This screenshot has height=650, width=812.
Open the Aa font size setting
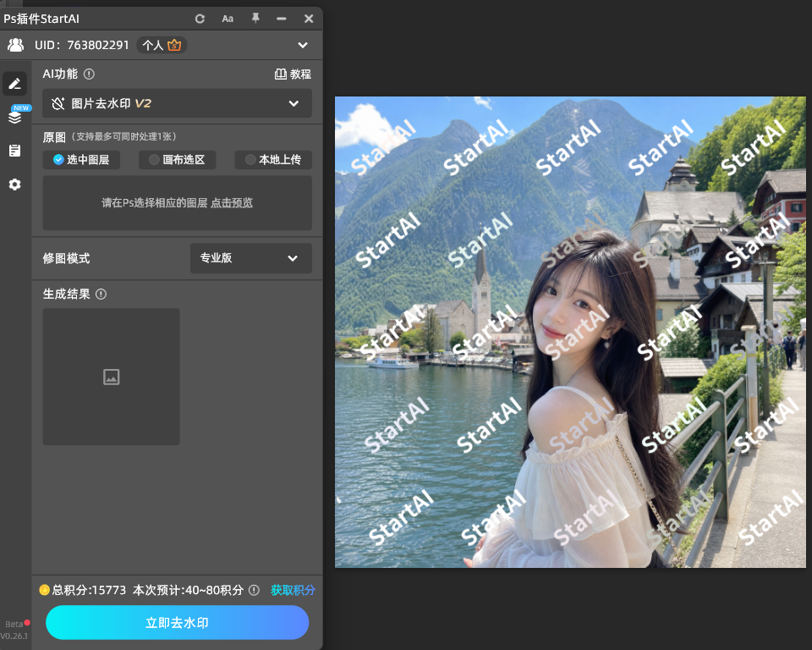(228, 19)
